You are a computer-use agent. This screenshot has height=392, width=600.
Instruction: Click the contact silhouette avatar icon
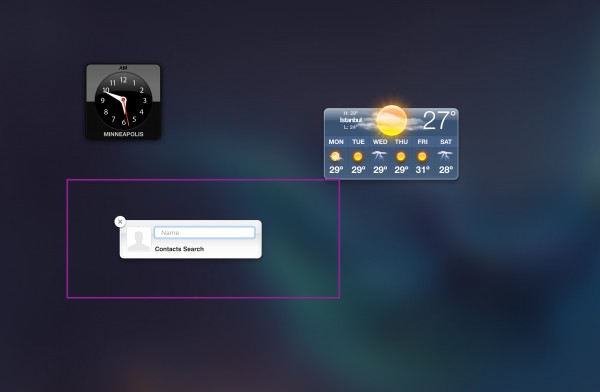coord(139,240)
